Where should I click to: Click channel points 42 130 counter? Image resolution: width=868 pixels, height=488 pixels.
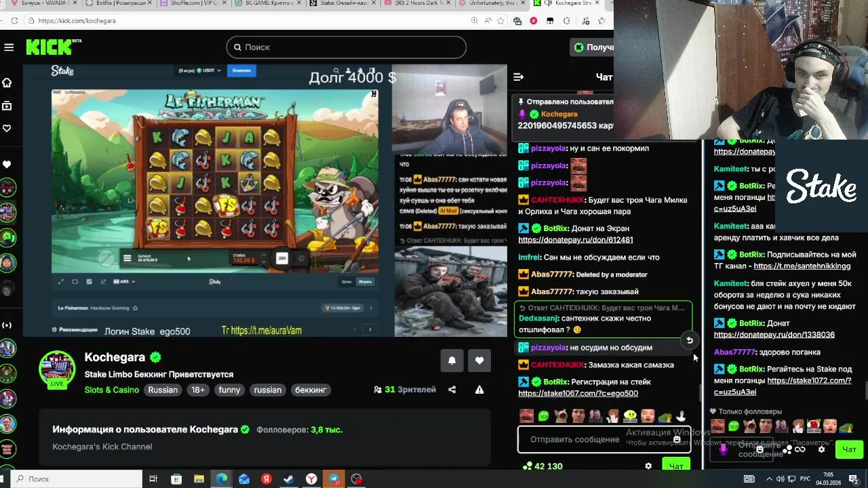[542, 466]
